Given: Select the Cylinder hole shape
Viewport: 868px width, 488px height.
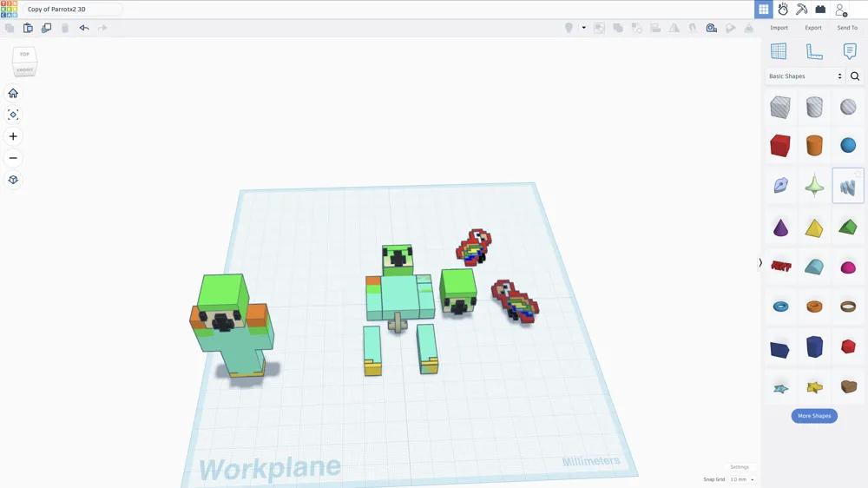Looking at the screenshot, I should [814, 107].
